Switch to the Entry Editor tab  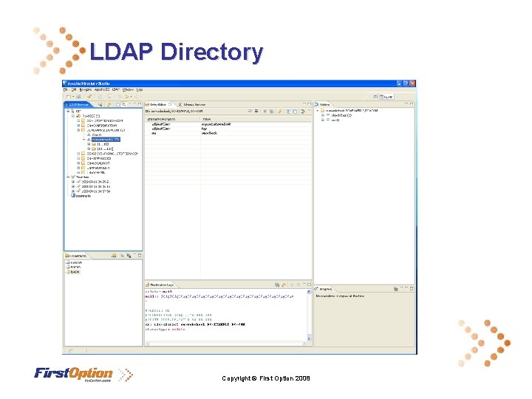click(158, 104)
